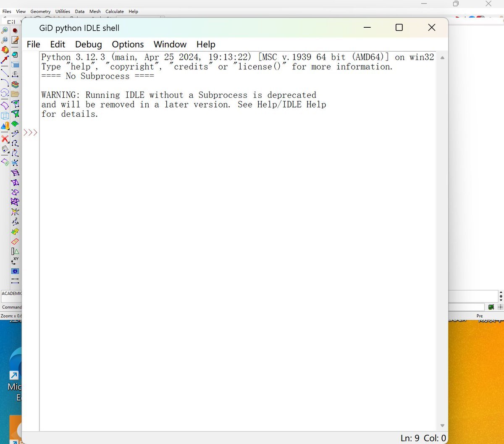504x444 pixels.
Task: Select the Zoom In magnifier tool
Action: coord(4,29)
